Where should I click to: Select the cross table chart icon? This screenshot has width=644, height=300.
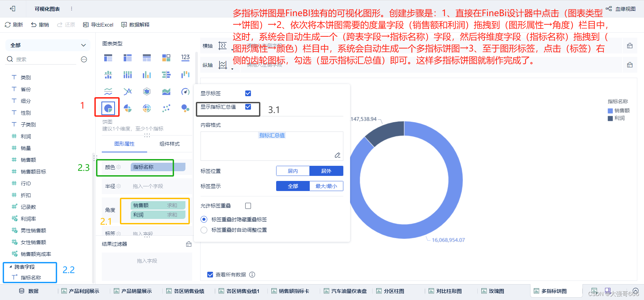[128, 58]
